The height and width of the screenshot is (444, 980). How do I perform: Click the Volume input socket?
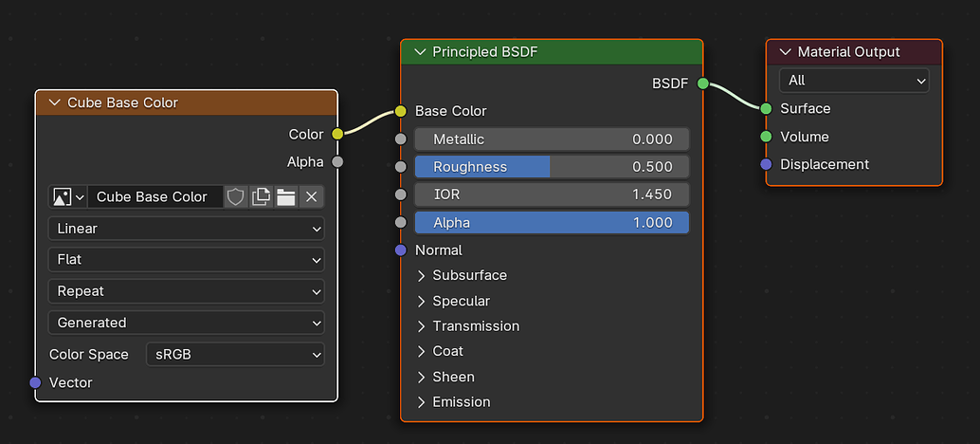[x=766, y=137]
